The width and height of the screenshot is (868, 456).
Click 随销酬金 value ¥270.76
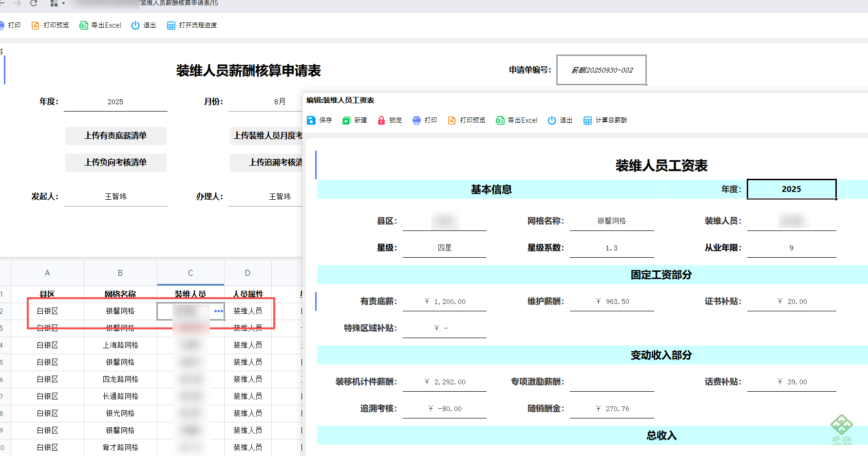[x=612, y=409]
